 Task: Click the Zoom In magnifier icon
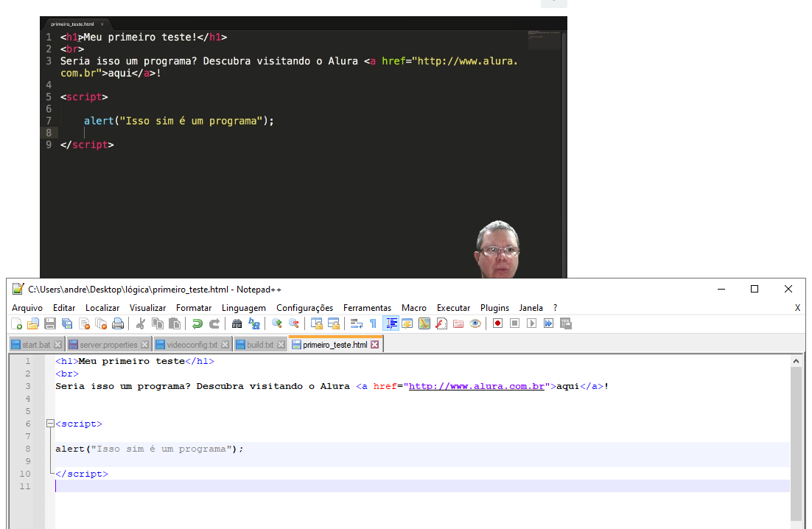point(276,323)
